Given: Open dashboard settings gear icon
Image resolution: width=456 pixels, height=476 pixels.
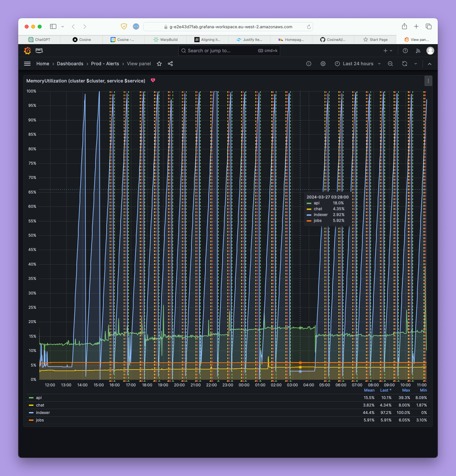Looking at the screenshot, I should (x=323, y=64).
